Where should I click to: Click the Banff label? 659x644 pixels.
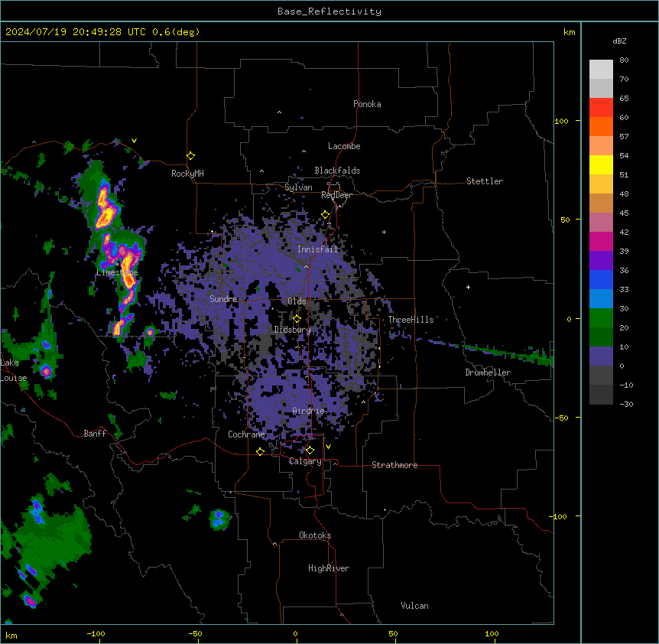click(x=95, y=434)
